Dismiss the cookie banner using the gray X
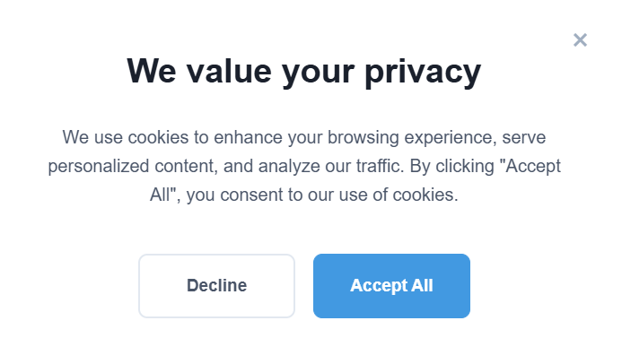The image size is (622, 364). (x=580, y=40)
